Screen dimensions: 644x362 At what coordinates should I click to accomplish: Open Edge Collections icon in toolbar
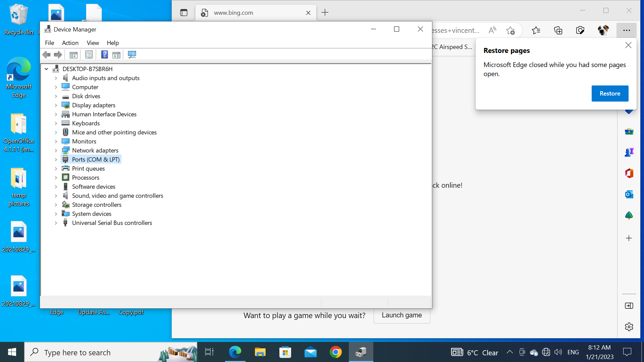pos(558,31)
